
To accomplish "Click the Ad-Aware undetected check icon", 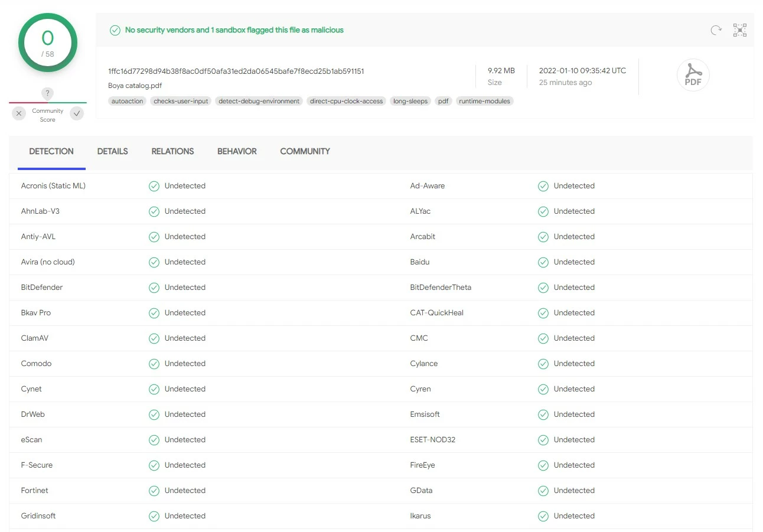I will [543, 186].
